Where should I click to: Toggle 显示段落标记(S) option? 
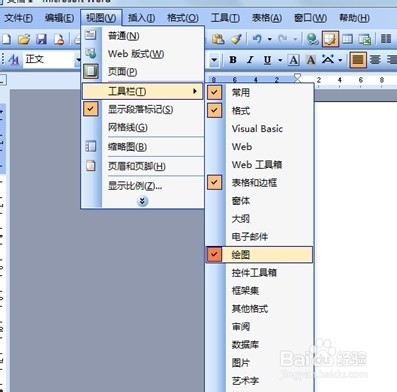coord(143,109)
